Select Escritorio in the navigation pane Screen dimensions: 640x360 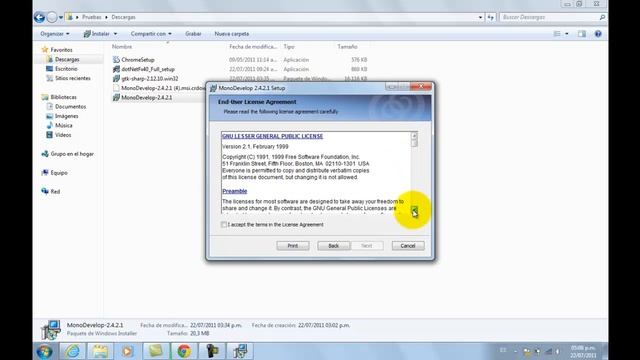coord(66,69)
